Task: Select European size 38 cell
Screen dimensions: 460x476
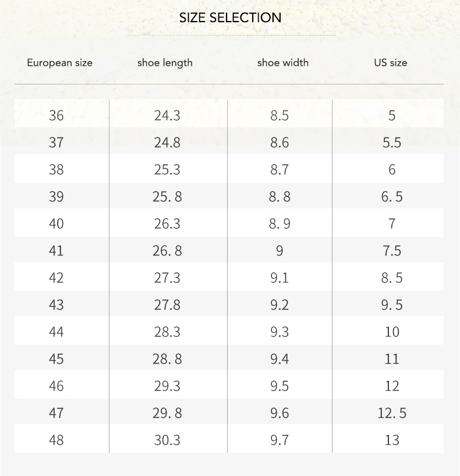Action: [x=56, y=169]
